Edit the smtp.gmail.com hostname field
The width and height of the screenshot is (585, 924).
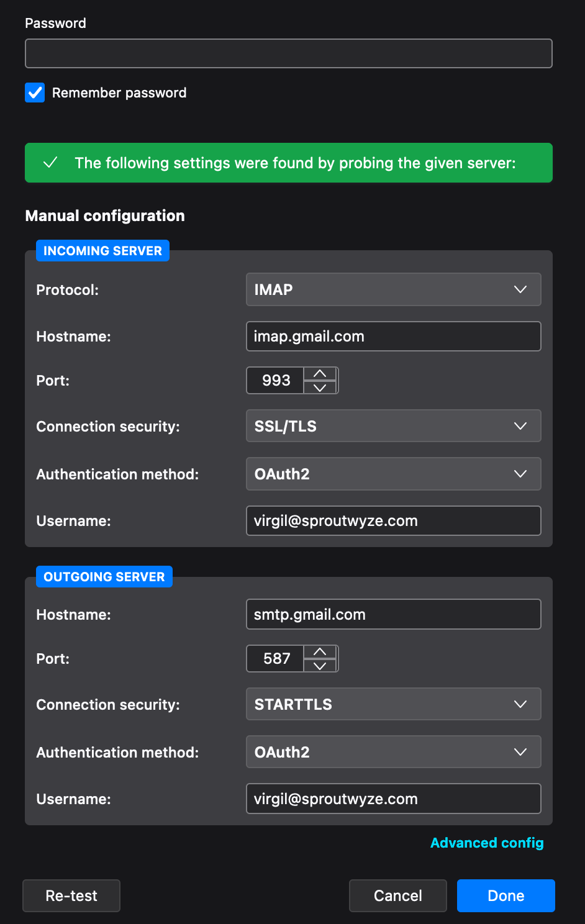[393, 614]
